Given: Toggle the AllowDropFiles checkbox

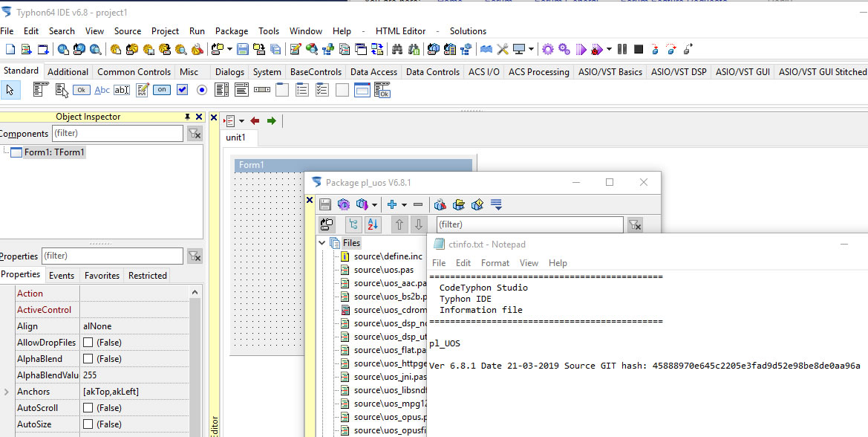Looking at the screenshot, I should (88, 343).
